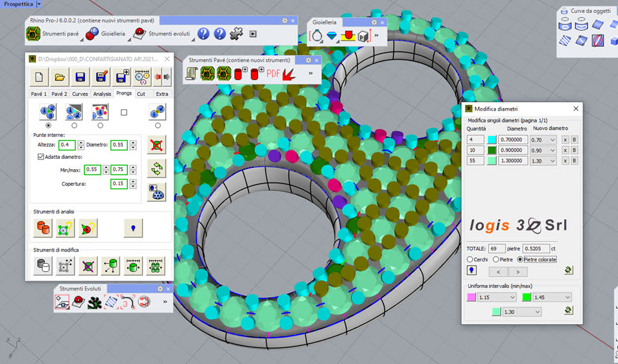Click the blue light bulb button in Strumenti di analisi
The image size is (618, 364).
133,228
